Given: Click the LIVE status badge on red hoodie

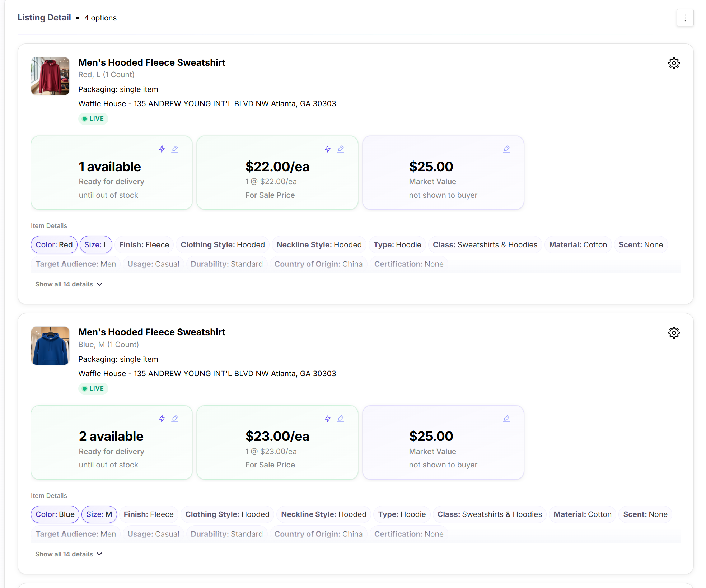Looking at the screenshot, I should (93, 118).
